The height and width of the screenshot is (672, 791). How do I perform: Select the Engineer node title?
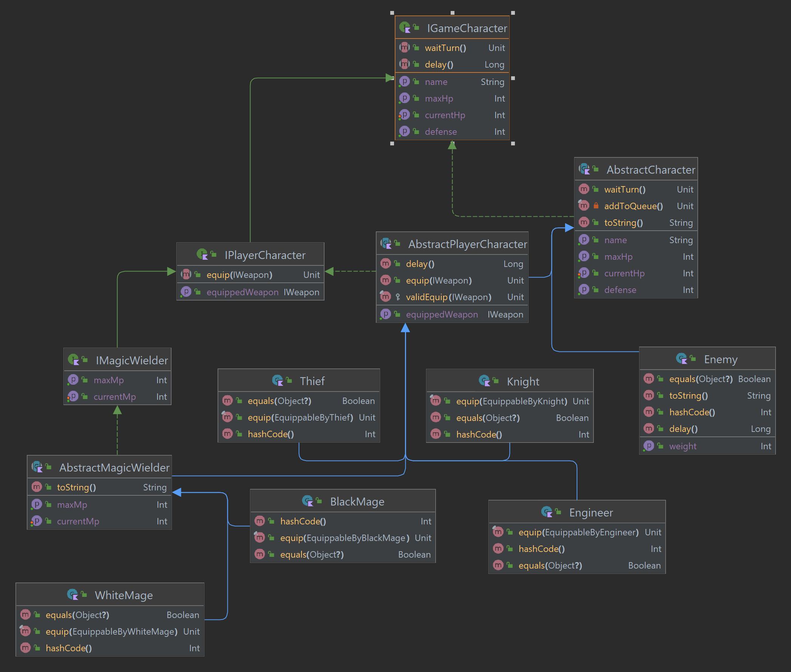[591, 512]
